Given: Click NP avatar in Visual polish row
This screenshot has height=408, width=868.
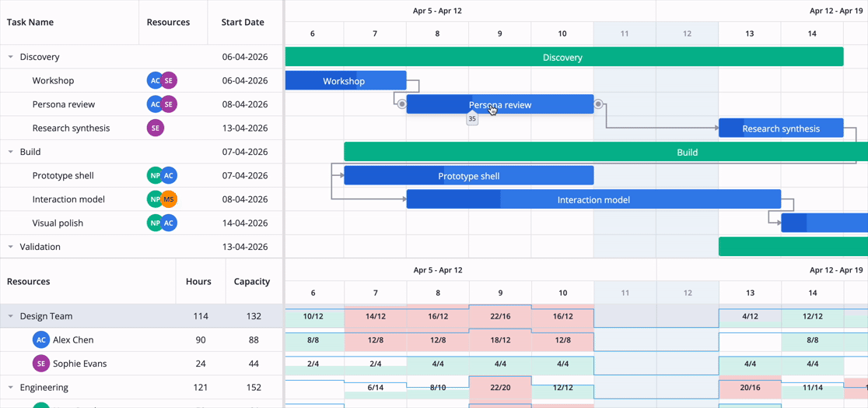Looking at the screenshot, I should tap(154, 223).
